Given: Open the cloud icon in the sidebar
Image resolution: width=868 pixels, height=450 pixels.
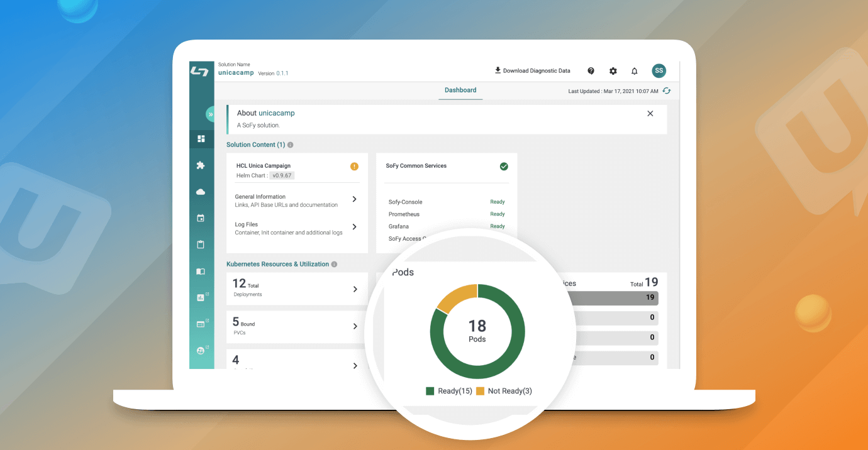Looking at the screenshot, I should click(201, 192).
